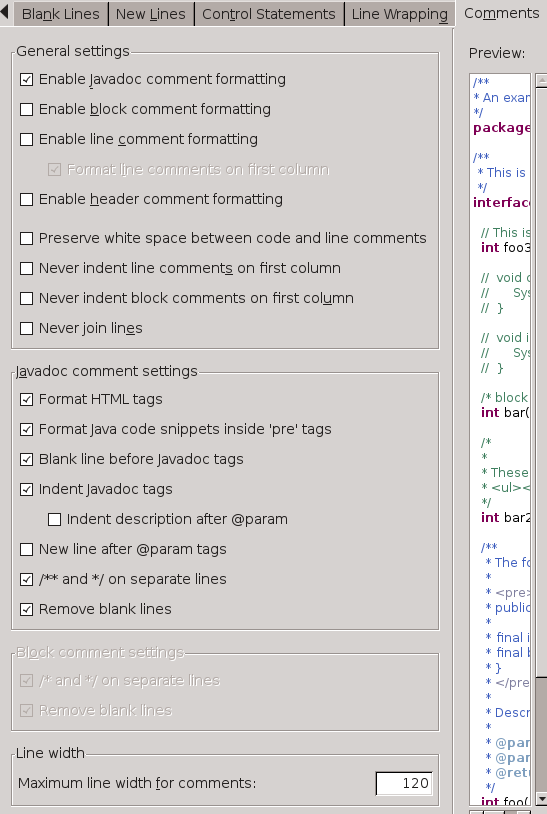Image resolution: width=547 pixels, height=814 pixels.
Task: Click the 'interface' keyword in preview
Action: click(x=501, y=202)
